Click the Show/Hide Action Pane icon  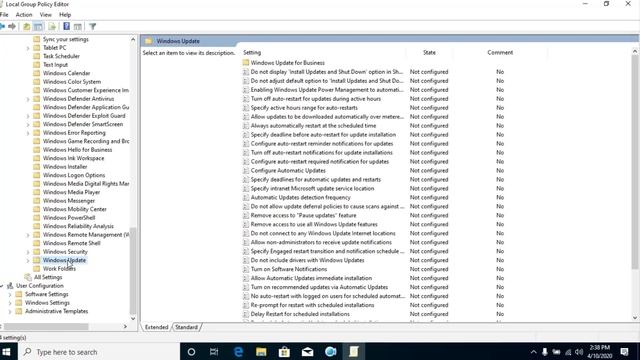click(x=78, y=27)
